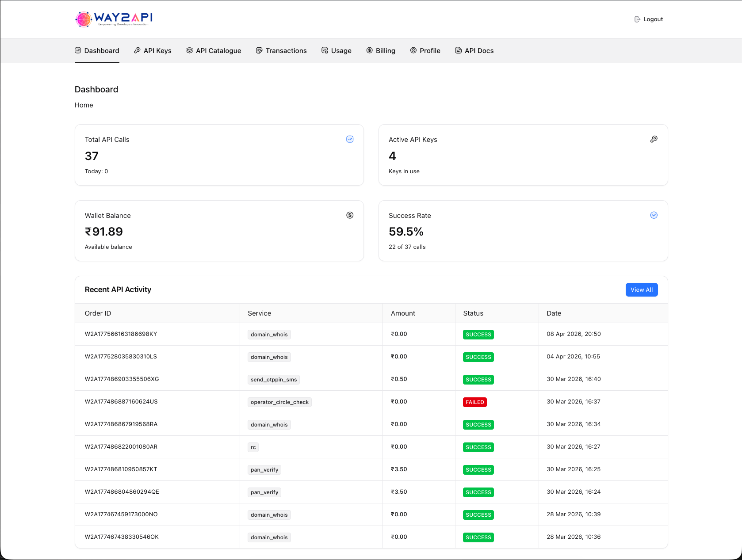
Task: Open the API Keys tab
Action: coord(153,51)
